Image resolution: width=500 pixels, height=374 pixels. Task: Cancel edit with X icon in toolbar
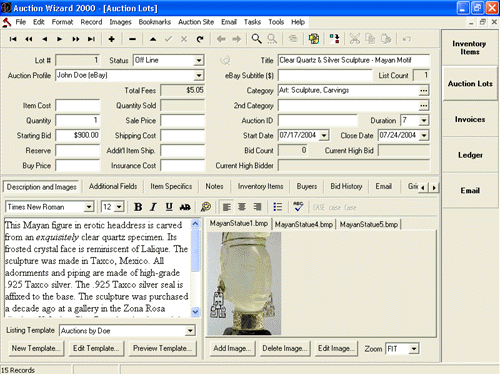184,39
